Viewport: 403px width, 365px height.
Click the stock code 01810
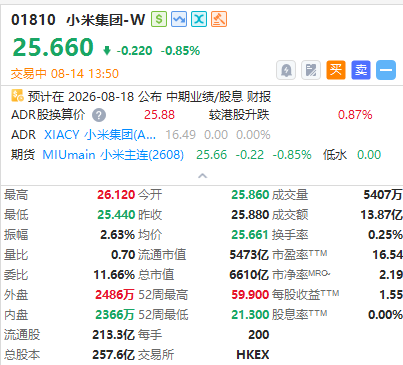pos(33,20)
